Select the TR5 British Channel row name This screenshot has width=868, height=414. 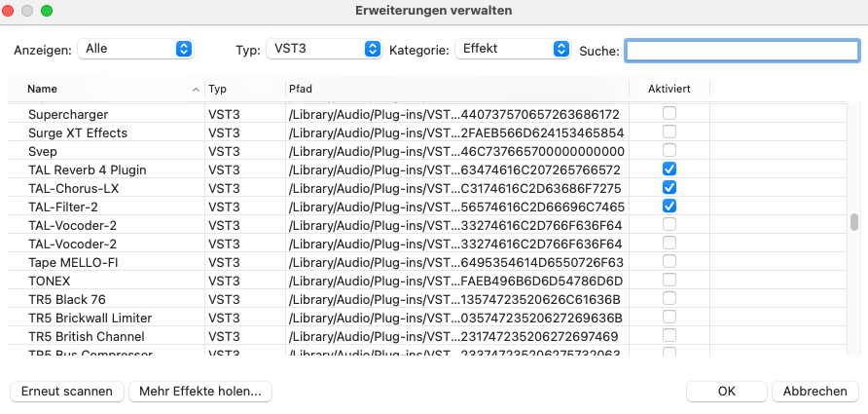pyautogui.click(x=87, y=336)
